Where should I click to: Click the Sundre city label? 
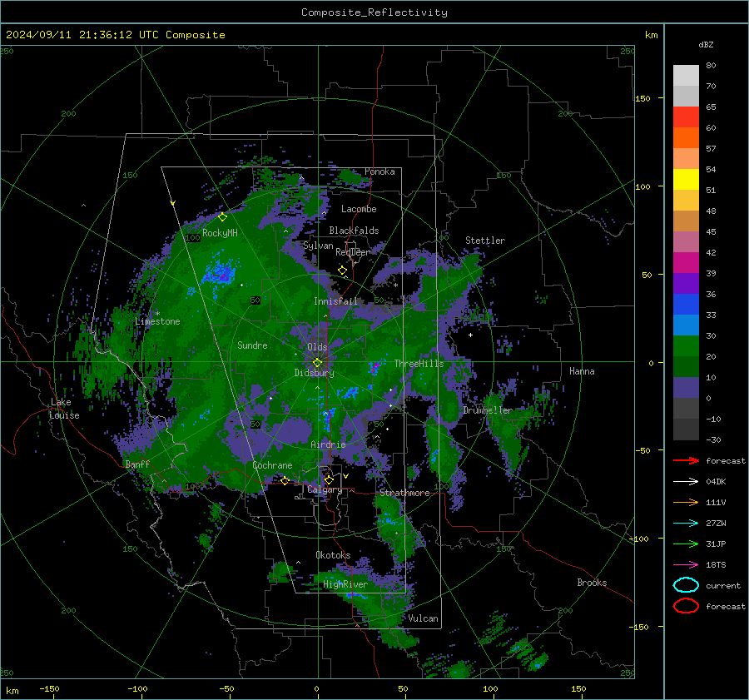tap(252, 345)
